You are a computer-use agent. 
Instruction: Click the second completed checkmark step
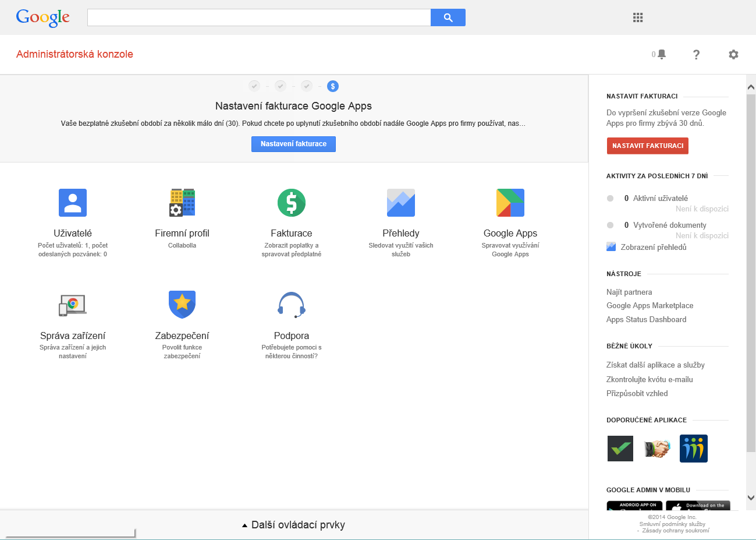[x=281, y=86]
